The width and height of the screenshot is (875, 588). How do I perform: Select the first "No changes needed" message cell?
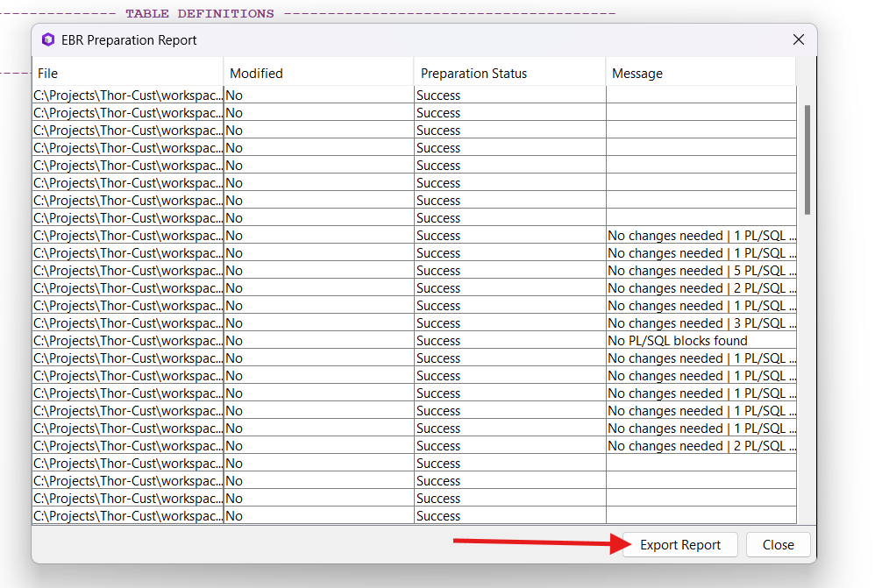click(x=701, y=236)
